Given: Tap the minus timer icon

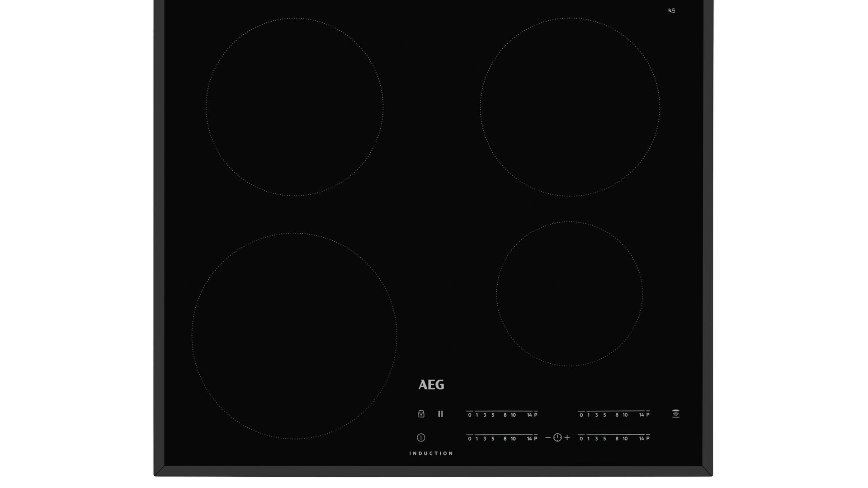Looking at the screenshot, I should (547, 438).
